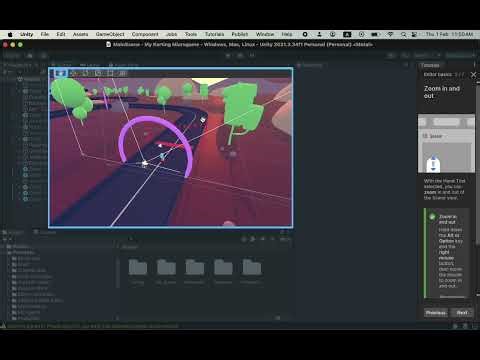Open the Assets menu

pyautogui.click(x=80, y=34)
